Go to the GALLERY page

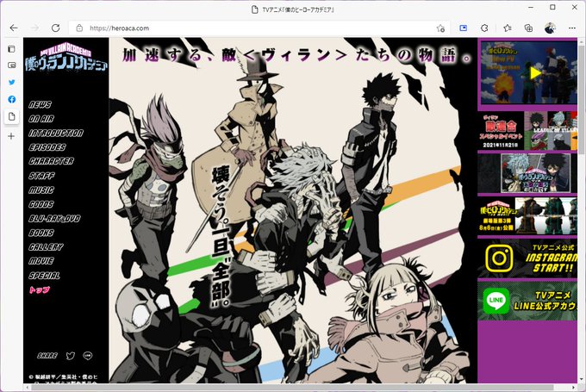46,246
